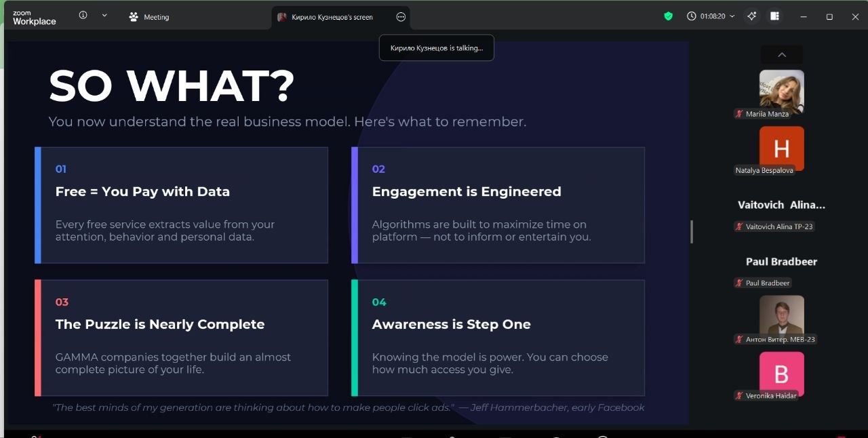Open the more options ellipsis on screen tab
This screenshot has height=438, width=868.
[x=401, y=17]
